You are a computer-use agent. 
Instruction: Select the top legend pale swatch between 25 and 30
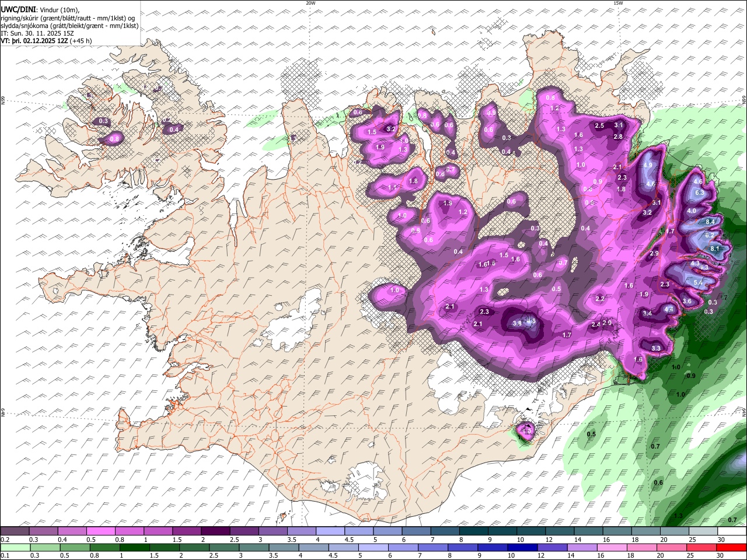click(x=702, y=531)
